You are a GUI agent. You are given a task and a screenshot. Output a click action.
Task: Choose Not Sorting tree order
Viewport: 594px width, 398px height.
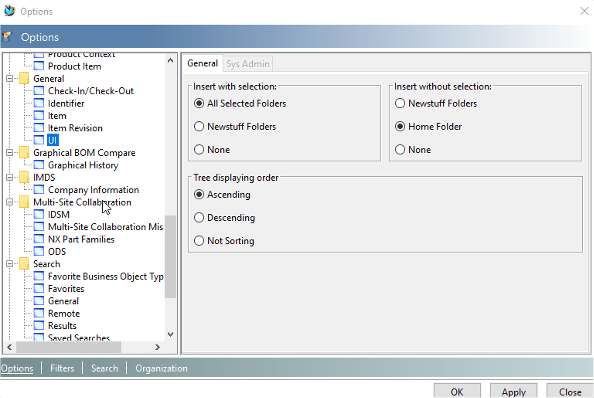coord(199,241)
